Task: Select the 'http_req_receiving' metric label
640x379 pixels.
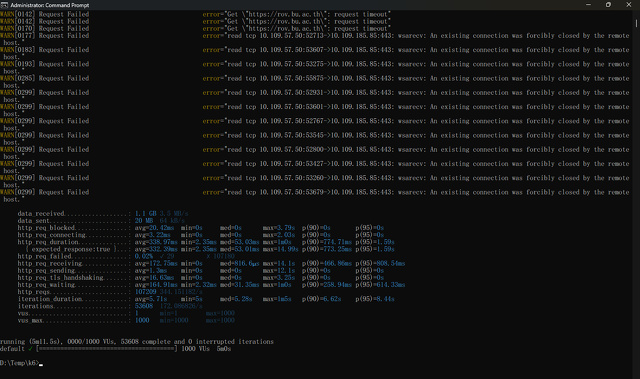Action: 50,264
